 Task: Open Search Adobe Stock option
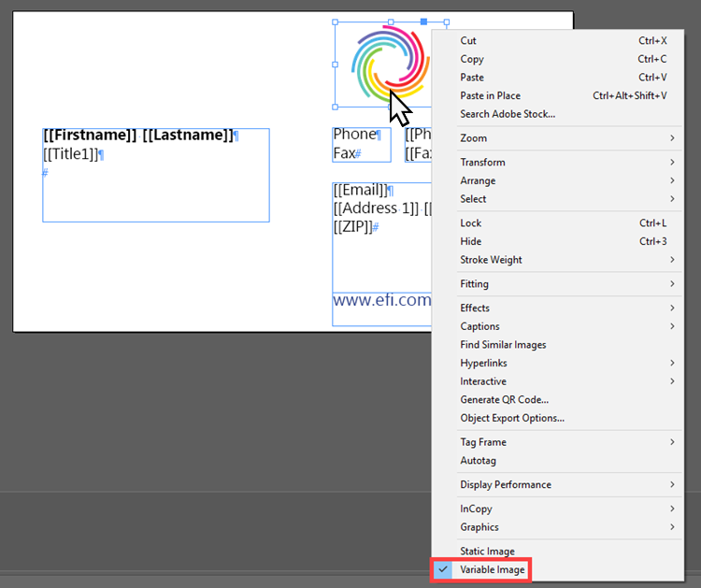coord(508,114)
